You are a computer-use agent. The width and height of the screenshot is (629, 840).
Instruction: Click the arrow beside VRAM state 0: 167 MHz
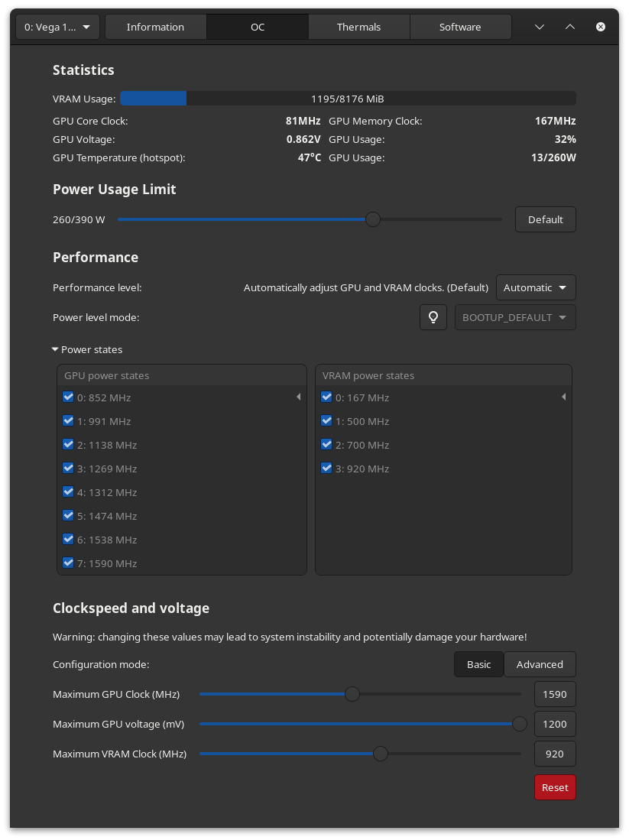[x=564, y=397]
